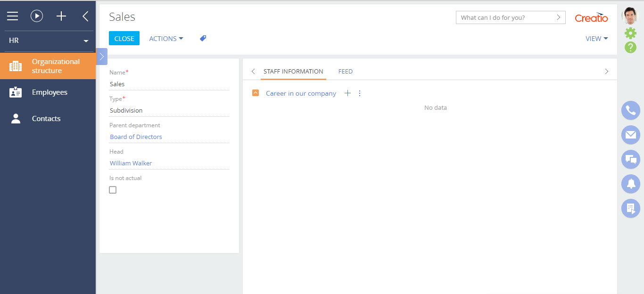Image resolution: width=644 pixels, height=294 pixels.
Task: Click the run process play icon
Action: 37,16
